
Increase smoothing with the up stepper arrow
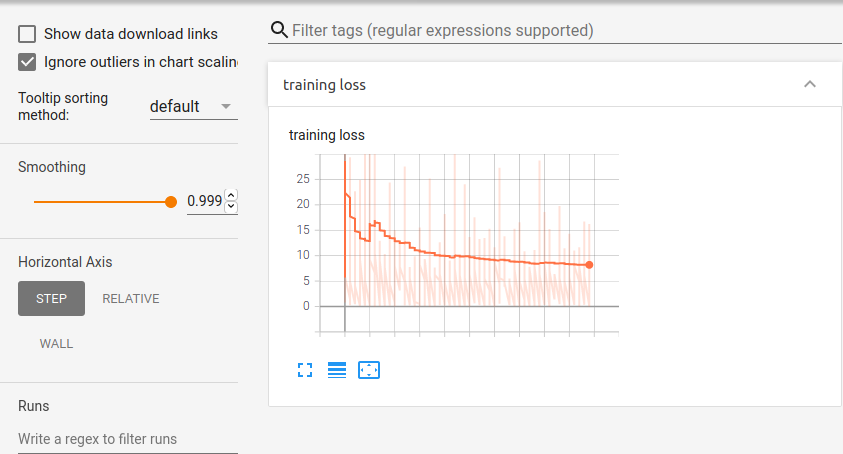point(232,195)
